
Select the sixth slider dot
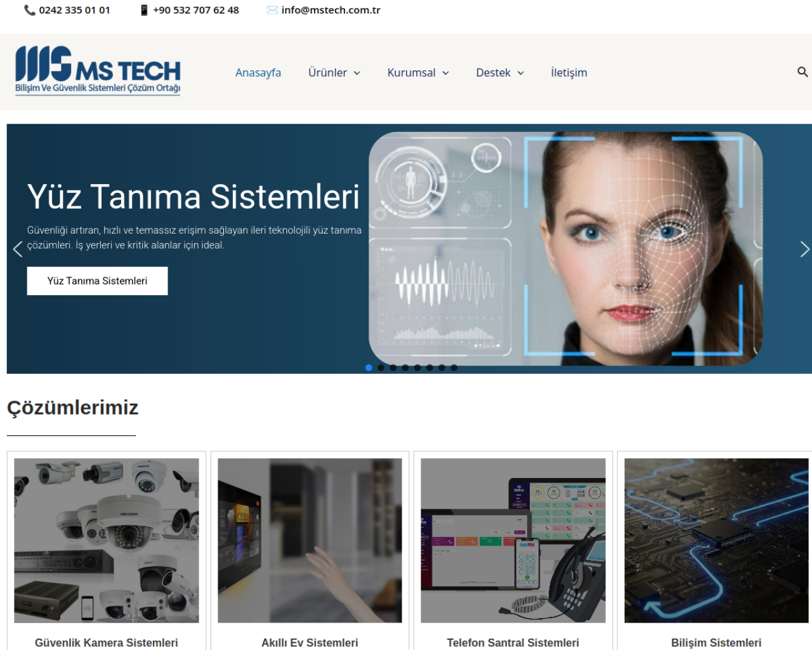click(429, 368)
